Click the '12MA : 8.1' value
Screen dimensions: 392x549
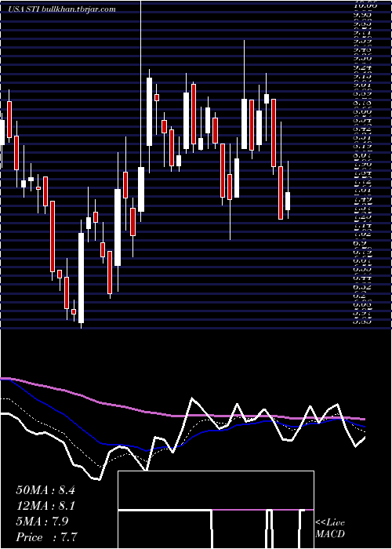tap(45, 506)
